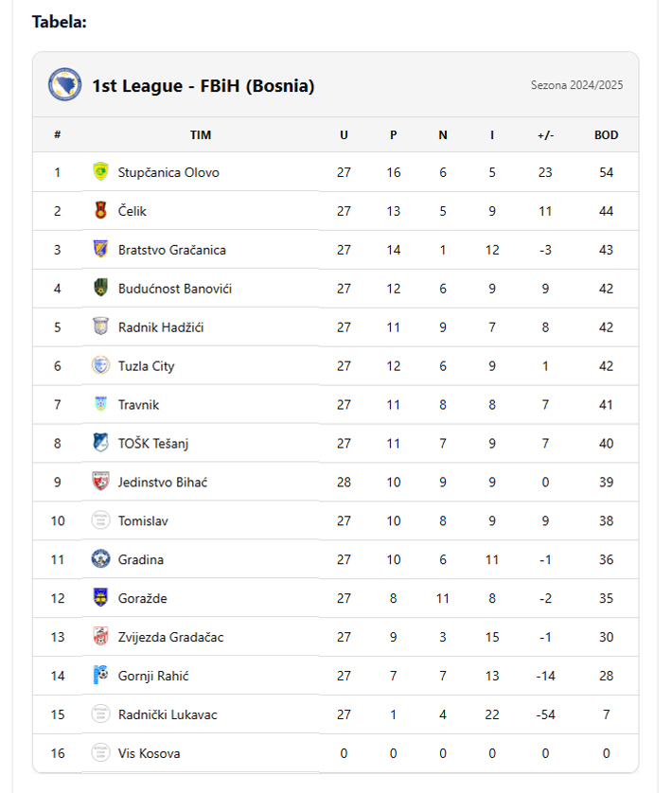Click Zvijezda Gradačac club crest

tap(100, 637)
